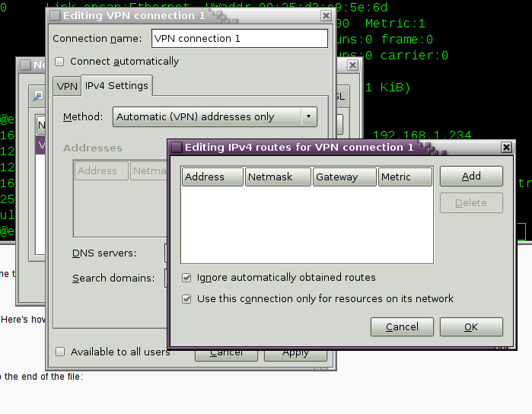The height and width of the screenshot is (414, 532).
Task: Select the IPv4 Settings tab
Action: click(x=116, y=85)
